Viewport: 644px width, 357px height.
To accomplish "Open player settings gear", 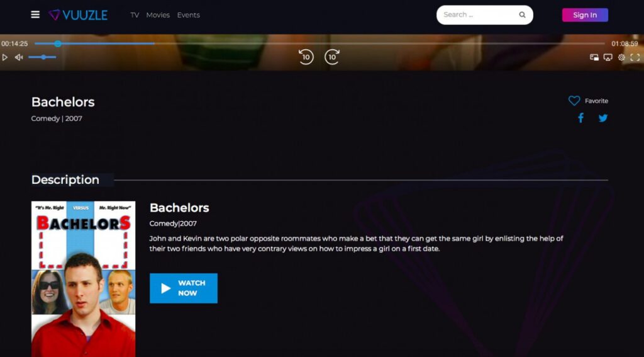I will (621, 57).
